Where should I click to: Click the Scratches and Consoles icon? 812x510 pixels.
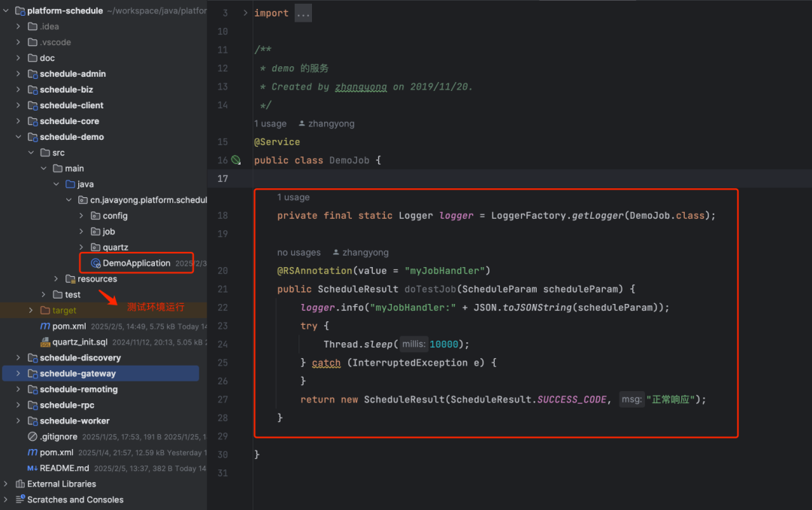point(20,499)
